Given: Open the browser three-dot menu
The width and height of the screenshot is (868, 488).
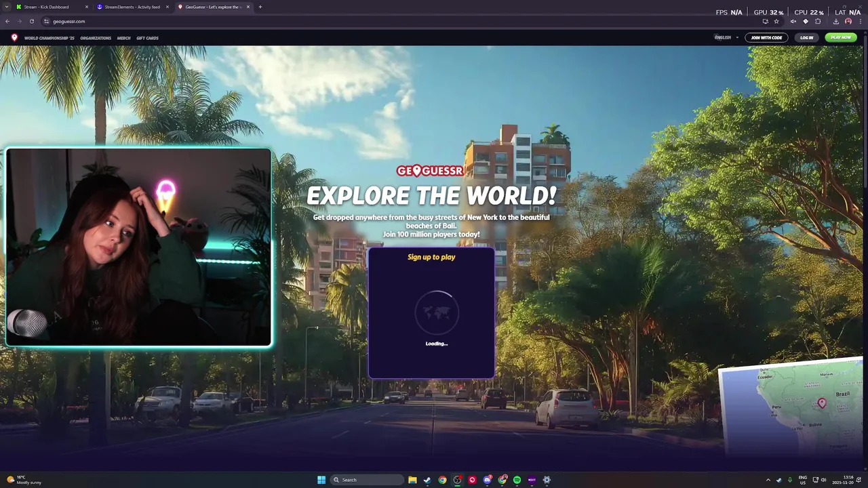Looking at the screenshot, I should (861, 21).
